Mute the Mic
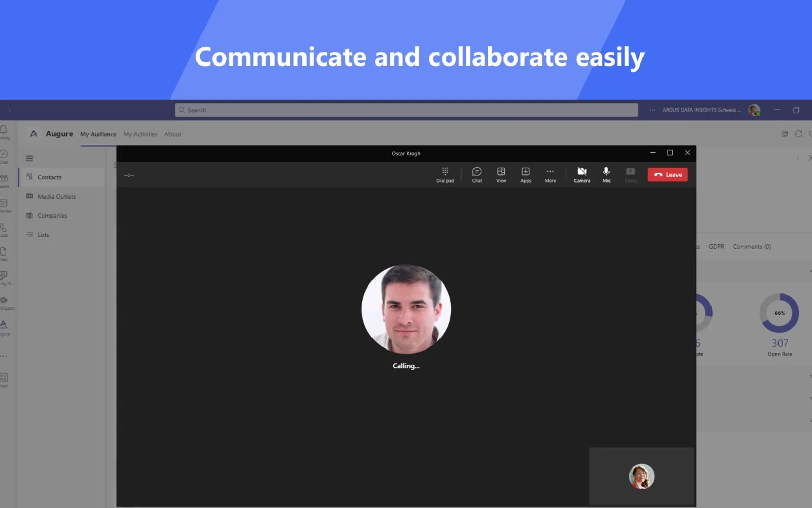 [x=606, y=175]
